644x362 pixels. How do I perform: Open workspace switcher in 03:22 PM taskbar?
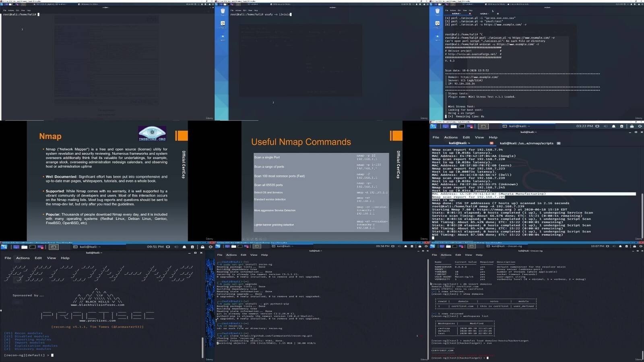tap(483, 126)
